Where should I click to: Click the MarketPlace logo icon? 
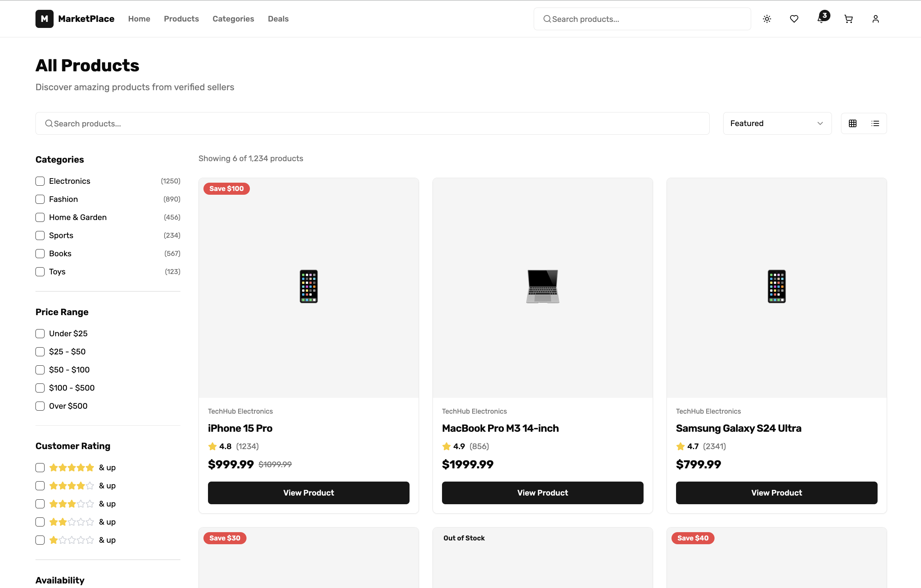[44, 18]
